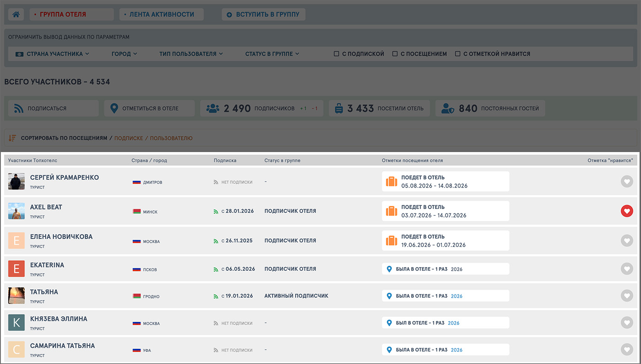Click the Отметиться в отеле button
Viewport: 641px width, 364px height.
pyautogui.click(x=150, y=108)
